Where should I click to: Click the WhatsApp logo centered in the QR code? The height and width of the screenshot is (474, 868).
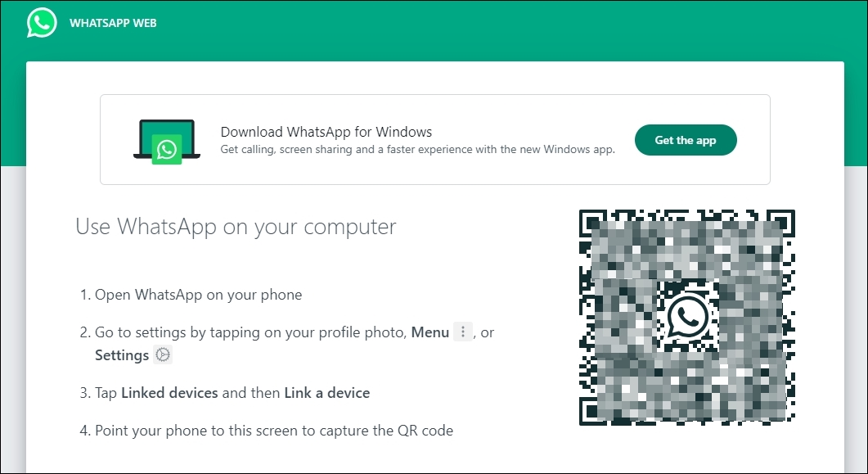click(686, 315)
